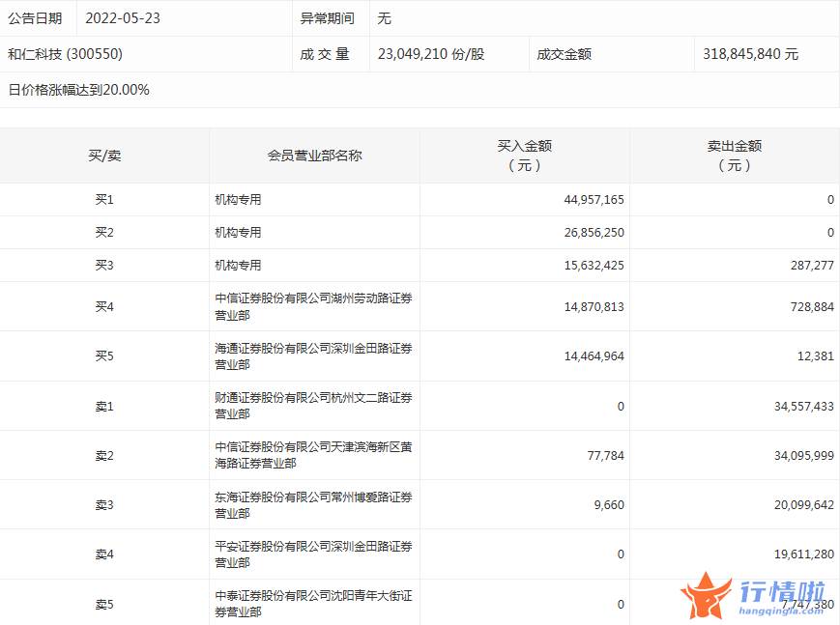Image resolution: width=840 pixels, height=625 pixels.
Task: Click 中信证券天津滨海新区黄海路证券营业部 name
Action: pos(313,455)
